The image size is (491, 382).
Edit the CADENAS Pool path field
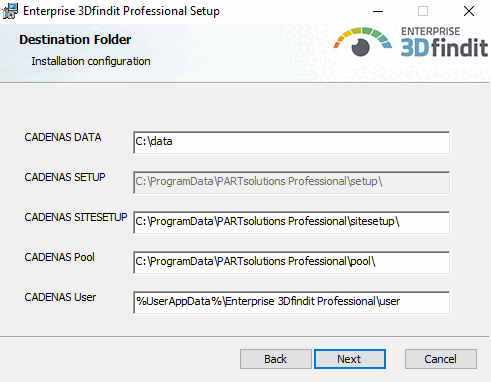tap(292, 262)
